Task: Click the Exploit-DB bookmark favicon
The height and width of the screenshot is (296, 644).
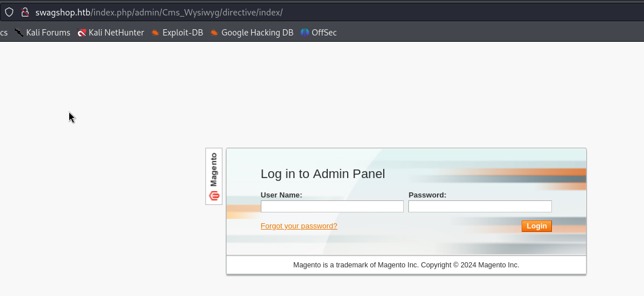Action: coord(155,33)
